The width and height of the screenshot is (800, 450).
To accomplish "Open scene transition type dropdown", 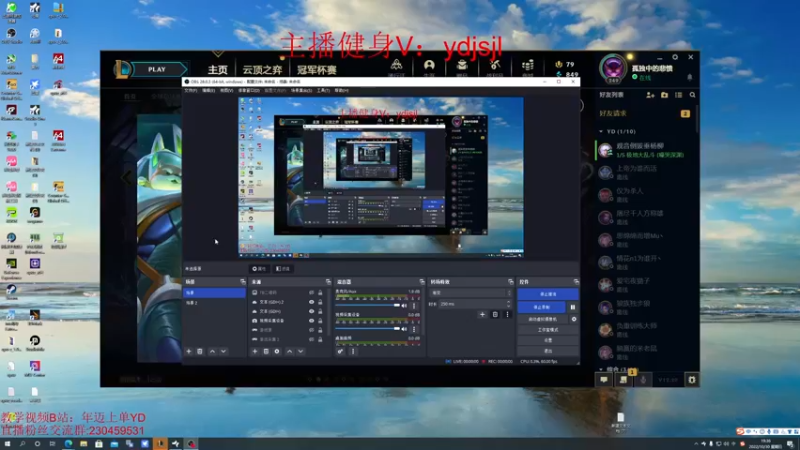I will (470, 293).
